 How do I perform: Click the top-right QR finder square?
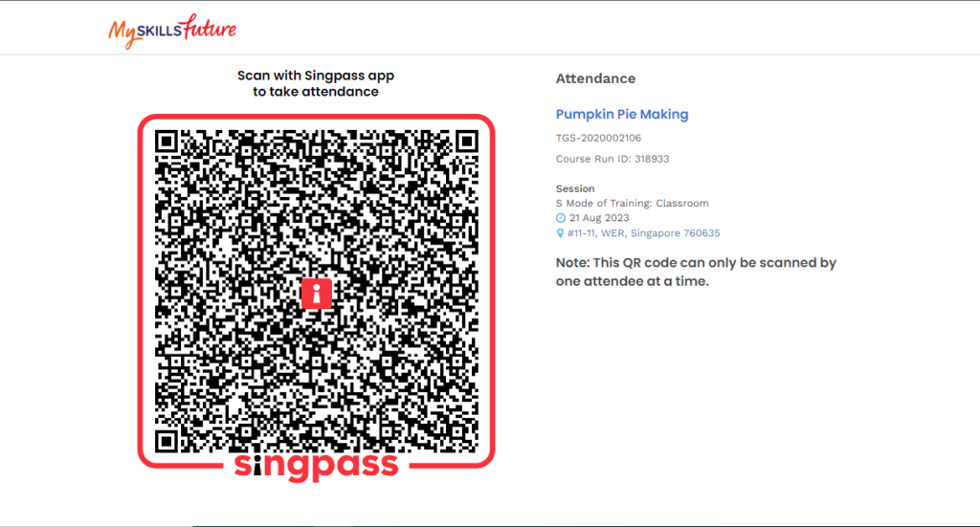[x=466, y=142]
